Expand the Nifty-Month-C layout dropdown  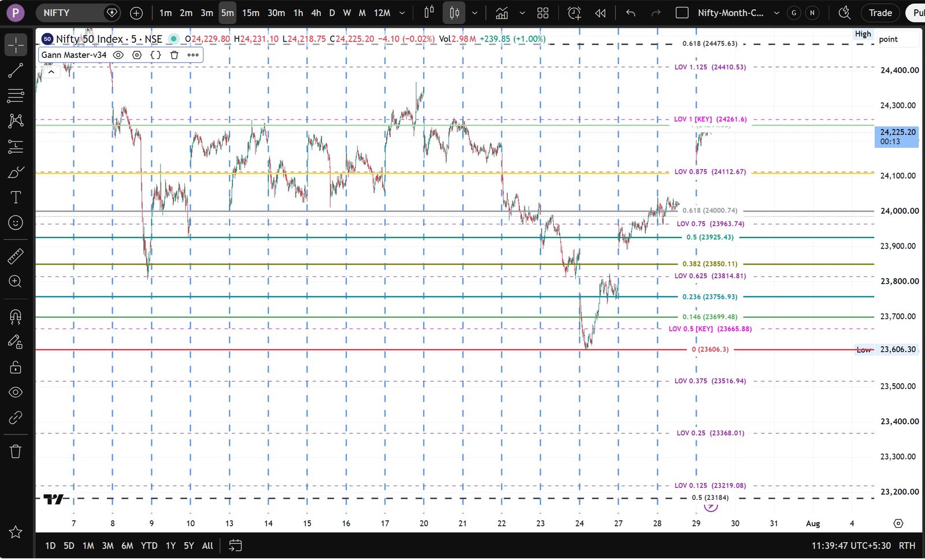pyautogui.click(x=776, y=13)
